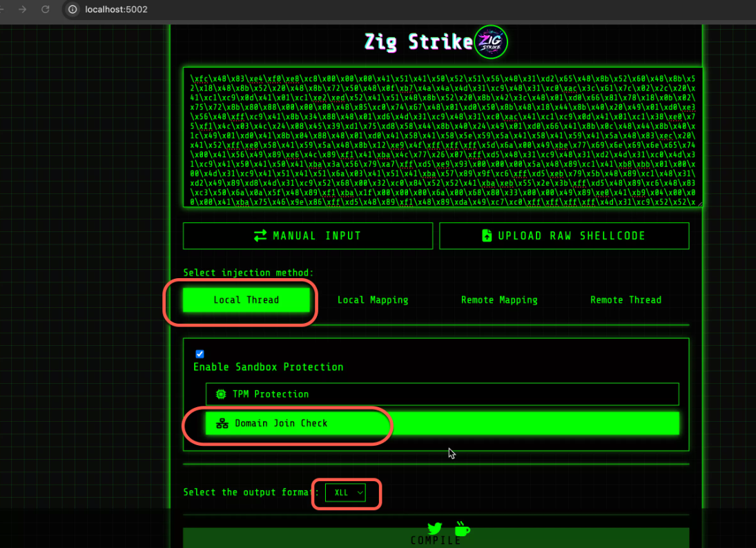Click the network icon on Domain Join Check

pos(222,423)
